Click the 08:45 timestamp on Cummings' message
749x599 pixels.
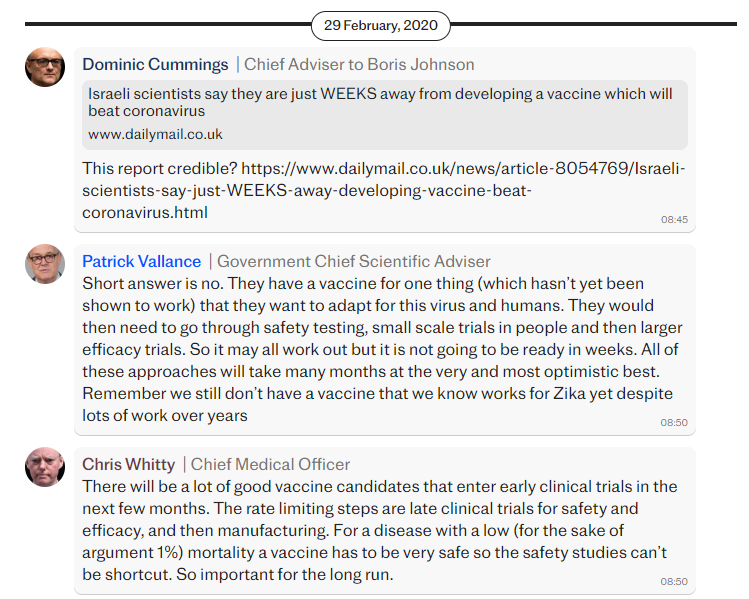[674, 218]
